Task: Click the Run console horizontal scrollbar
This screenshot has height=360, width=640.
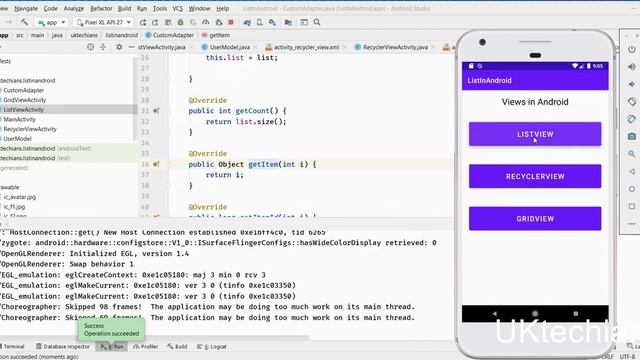Action: [154, 338]
